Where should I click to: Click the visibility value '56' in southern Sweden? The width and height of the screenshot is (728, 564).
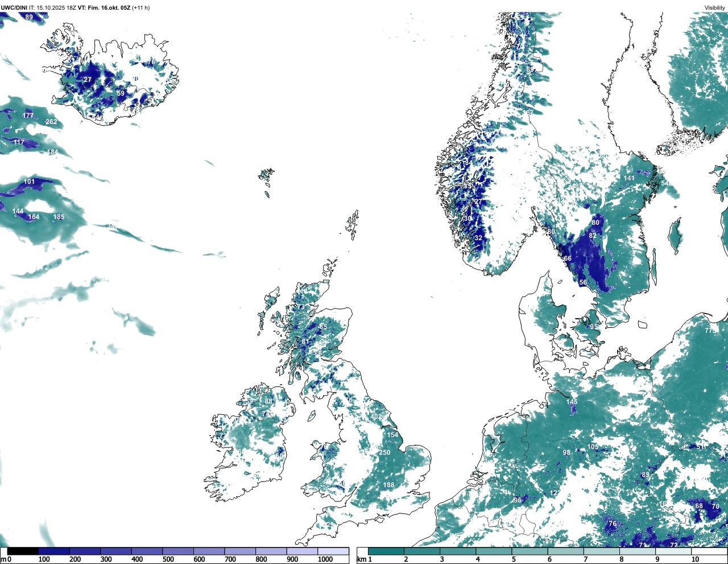point(583,282)
